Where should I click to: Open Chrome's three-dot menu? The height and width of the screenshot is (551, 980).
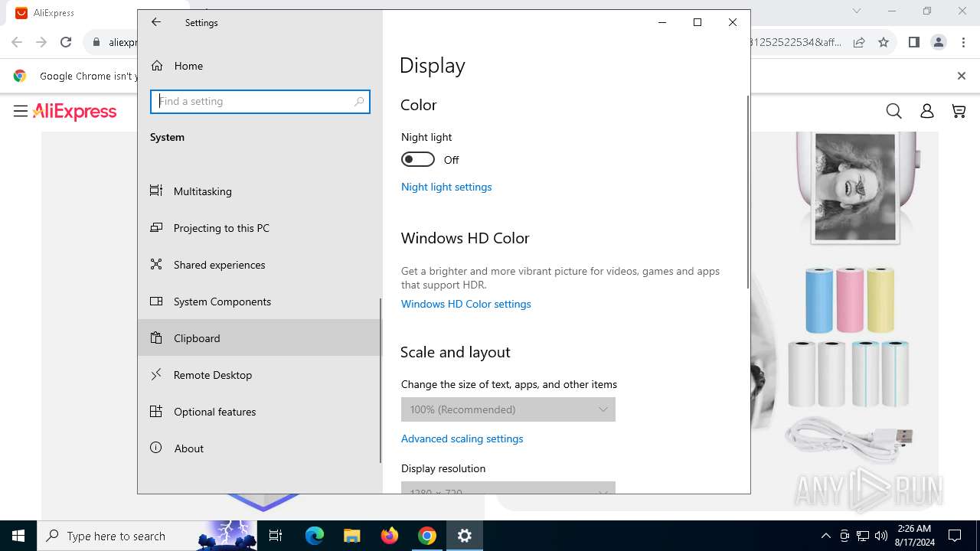pyautogui.click(x=963, y=42)
